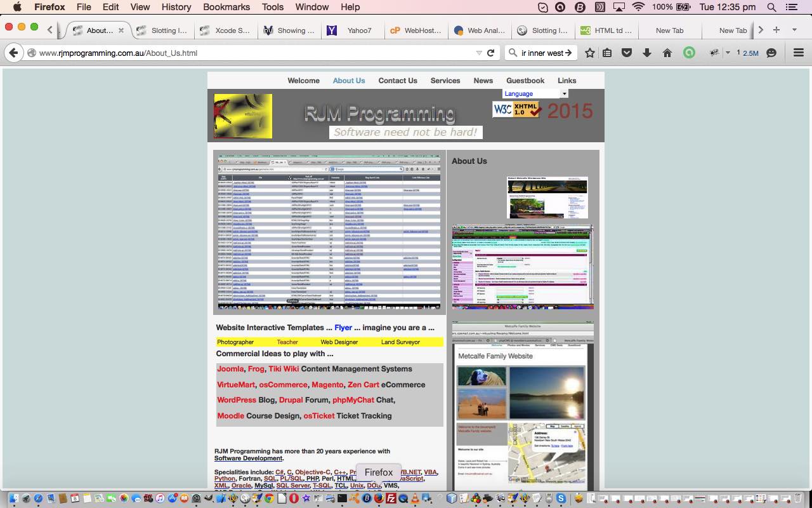Click the Firebug bug icon
The width and height of the screenshot is (812, 508).
coord(714,53)
